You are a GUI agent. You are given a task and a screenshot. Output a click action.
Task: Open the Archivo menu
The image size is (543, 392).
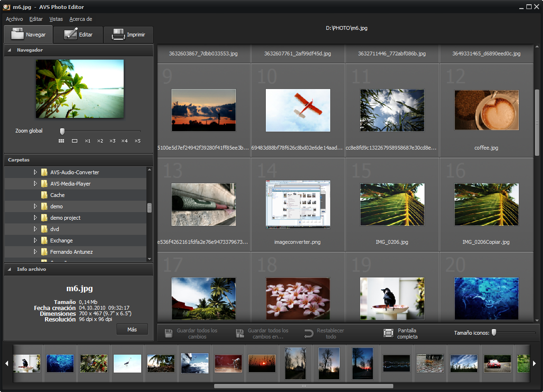14,19
